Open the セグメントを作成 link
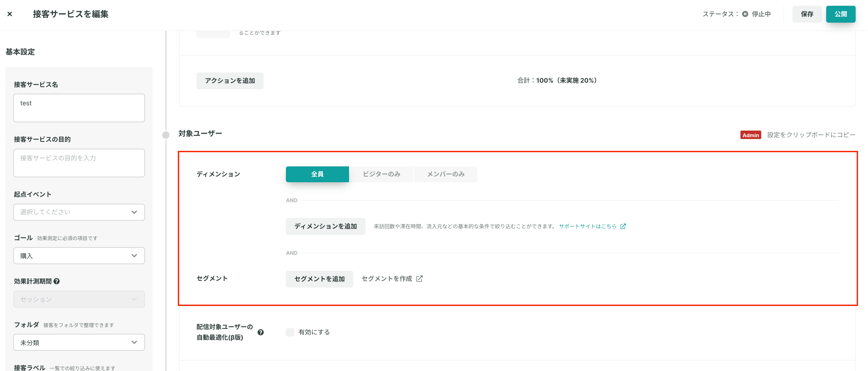Viewport: 868px width, 371px height. (386, 279)
